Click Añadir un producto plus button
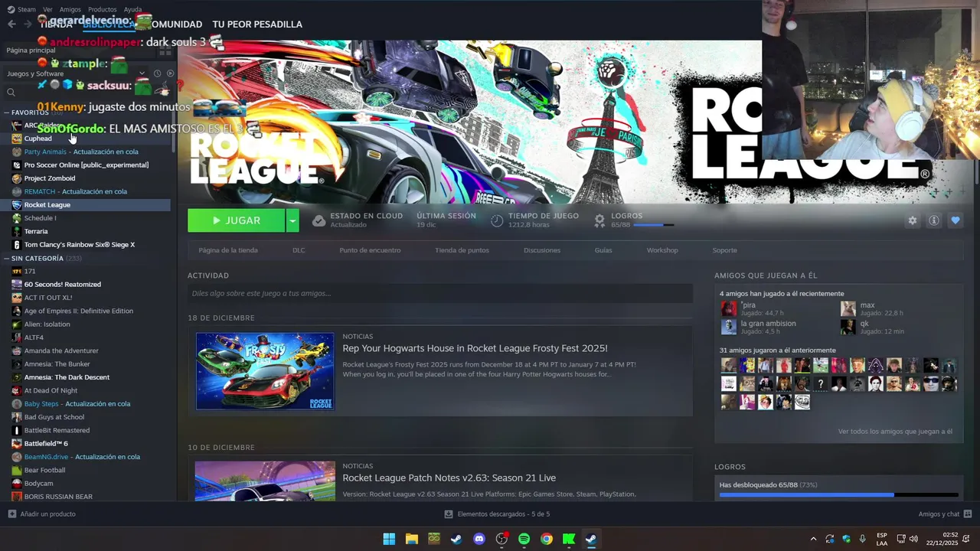This screenshot has height=551, width=980. click(x=12, y=514)
